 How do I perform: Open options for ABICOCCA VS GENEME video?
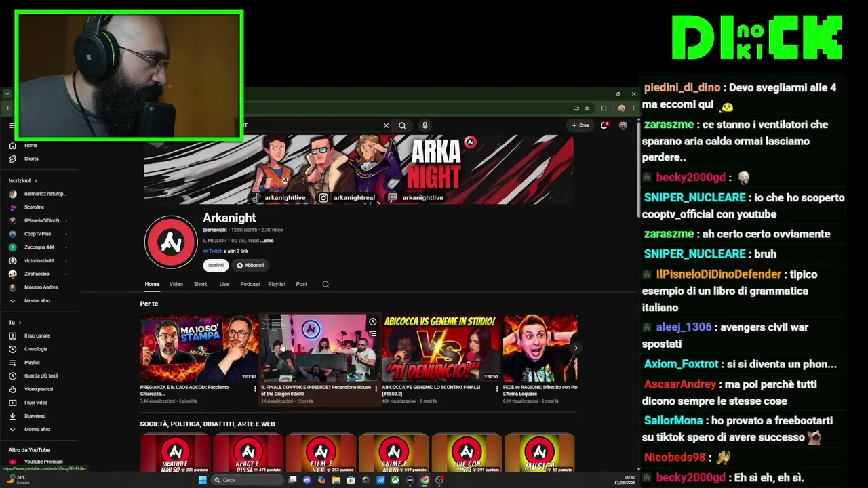click(x=497, y=389)
